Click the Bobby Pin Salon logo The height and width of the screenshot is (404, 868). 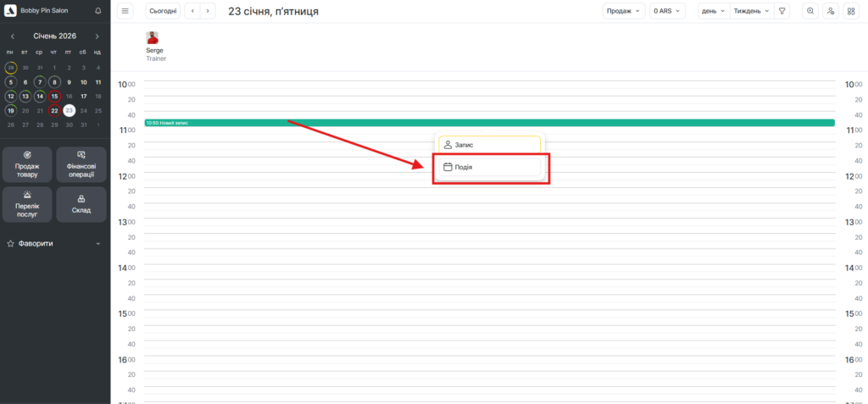pyautogui.click(x=11, y=11)
